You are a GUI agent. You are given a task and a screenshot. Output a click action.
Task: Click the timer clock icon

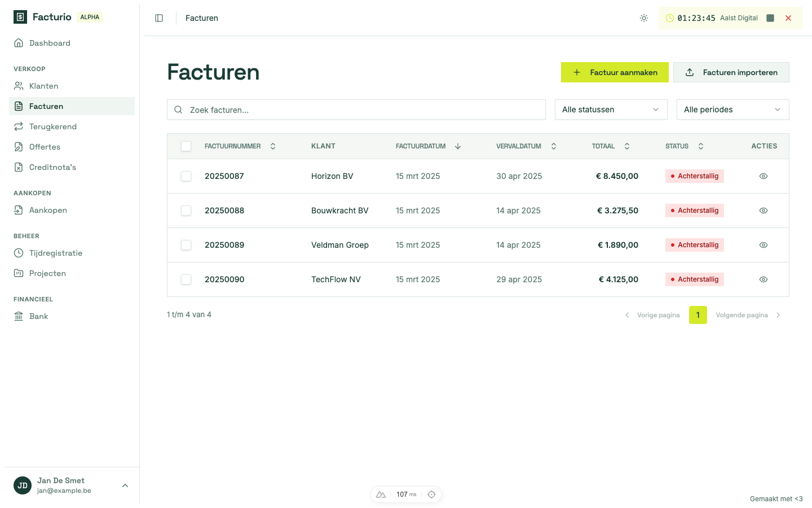point(670,18)
